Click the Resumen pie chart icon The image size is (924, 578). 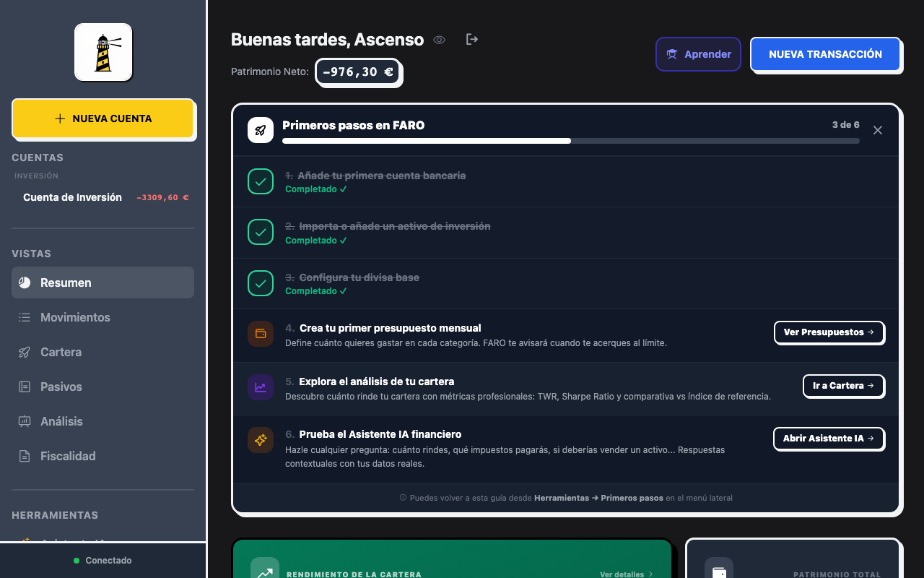point(25,282)
